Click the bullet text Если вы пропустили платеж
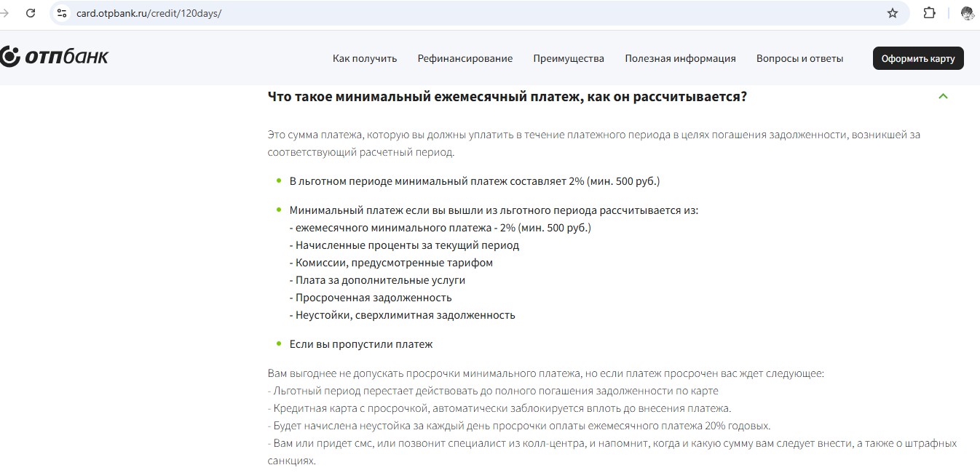Screen dimensions: 980x473 tap(361, 344)
